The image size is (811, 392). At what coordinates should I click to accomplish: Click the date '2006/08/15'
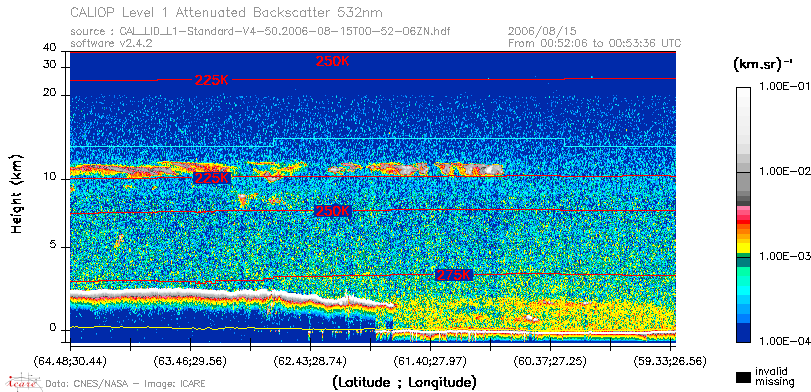[543, 32]
